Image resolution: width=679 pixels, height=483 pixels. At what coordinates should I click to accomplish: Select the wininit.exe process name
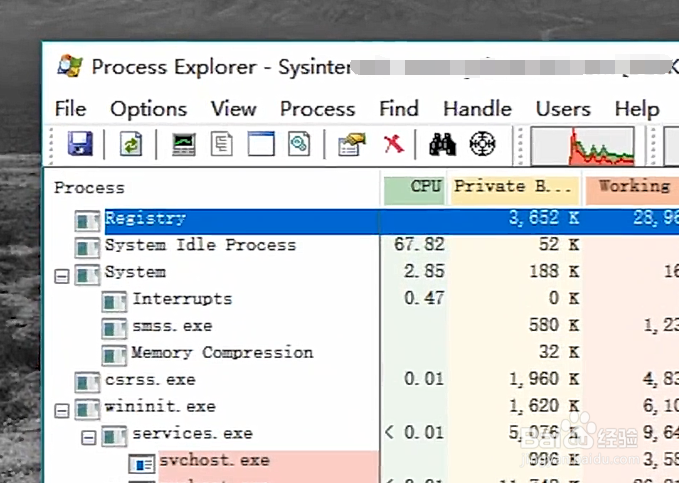(160, 406)
